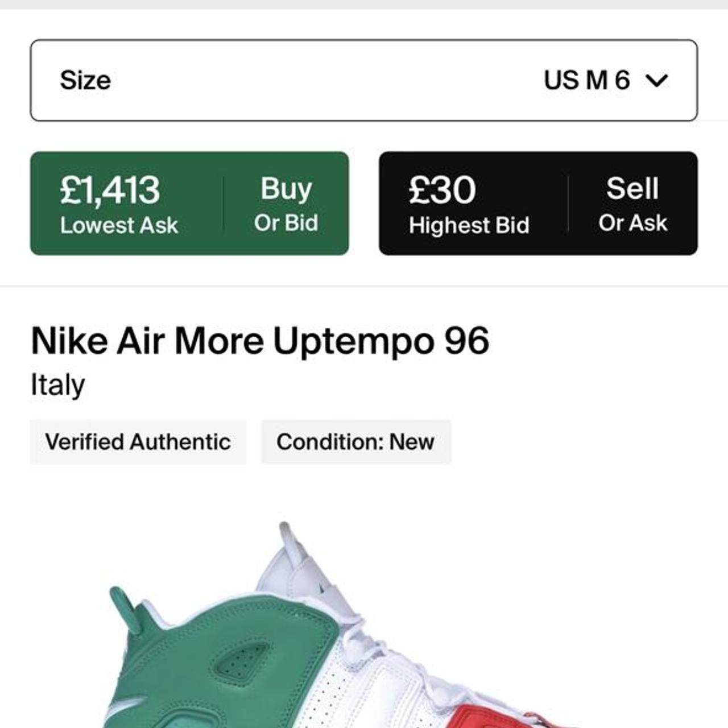Tap the Condition: New badge
Screen dimensions: 728x728
(x=355, y=442)
